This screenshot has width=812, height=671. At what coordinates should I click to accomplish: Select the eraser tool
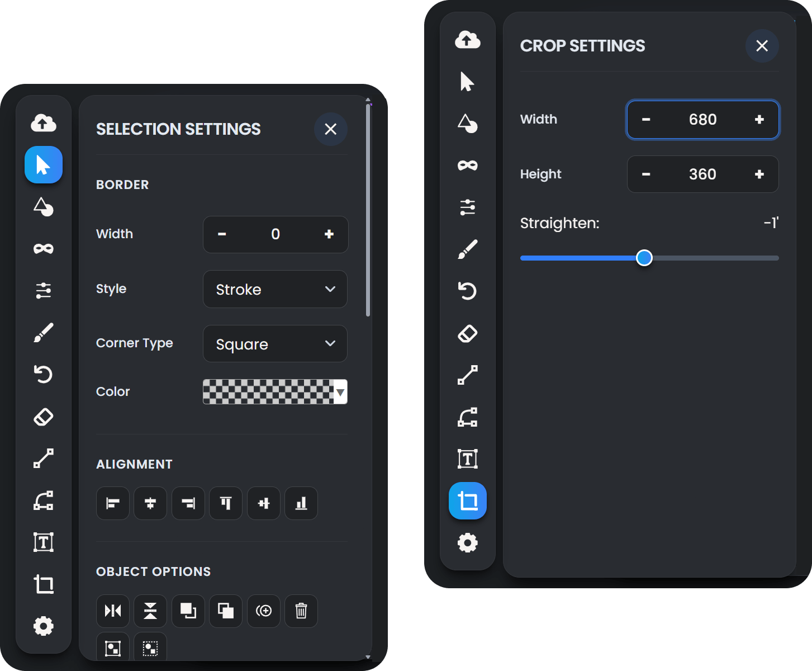pyautogui.click(x=44, y=416)
